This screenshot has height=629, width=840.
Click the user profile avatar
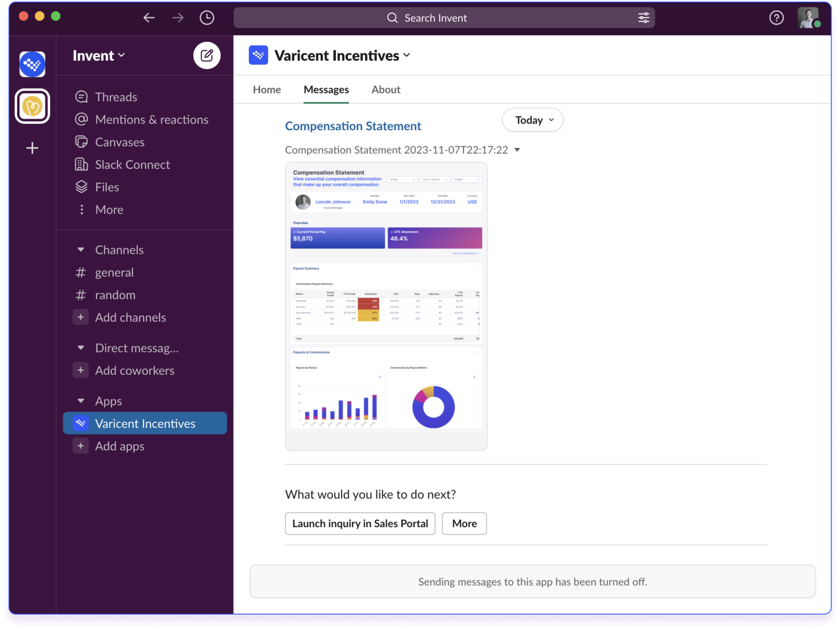[808, 18]
